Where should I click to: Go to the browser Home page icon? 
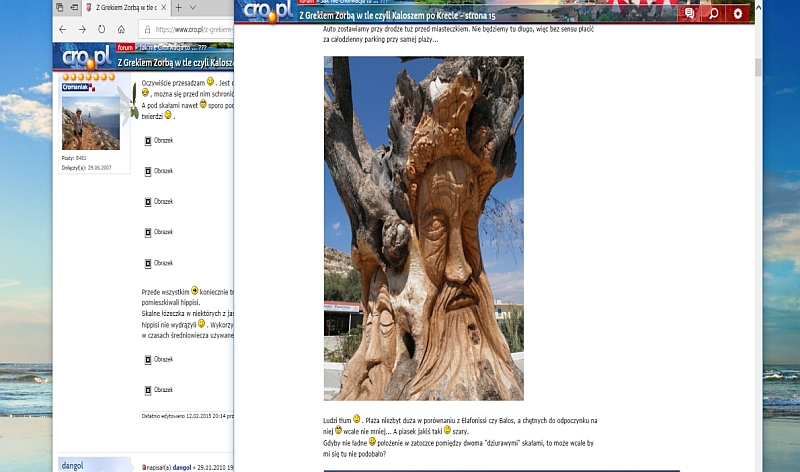[121, 29]
